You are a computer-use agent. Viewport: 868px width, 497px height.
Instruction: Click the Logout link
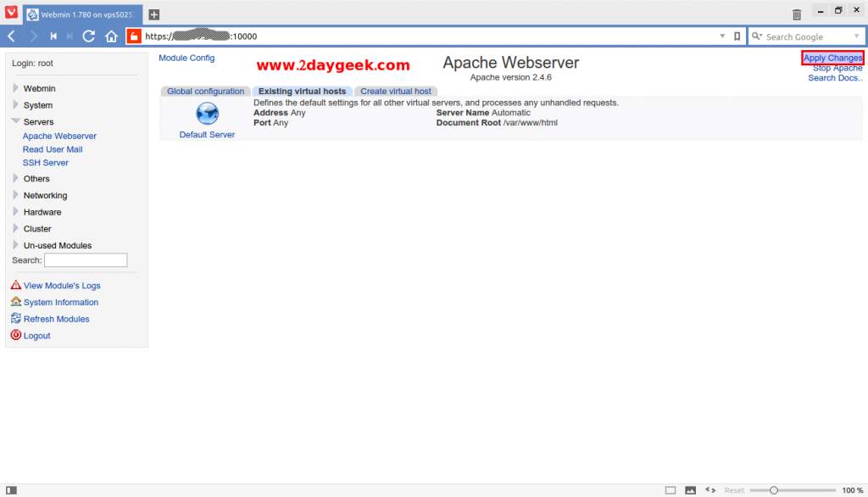36,335
